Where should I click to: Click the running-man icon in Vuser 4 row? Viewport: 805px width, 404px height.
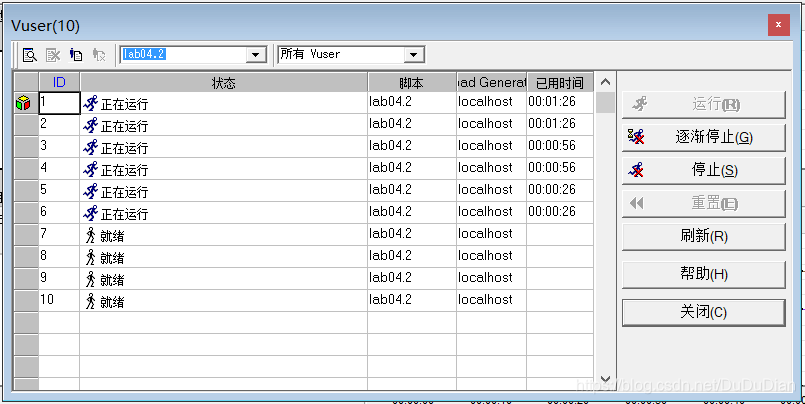point(90,169)
